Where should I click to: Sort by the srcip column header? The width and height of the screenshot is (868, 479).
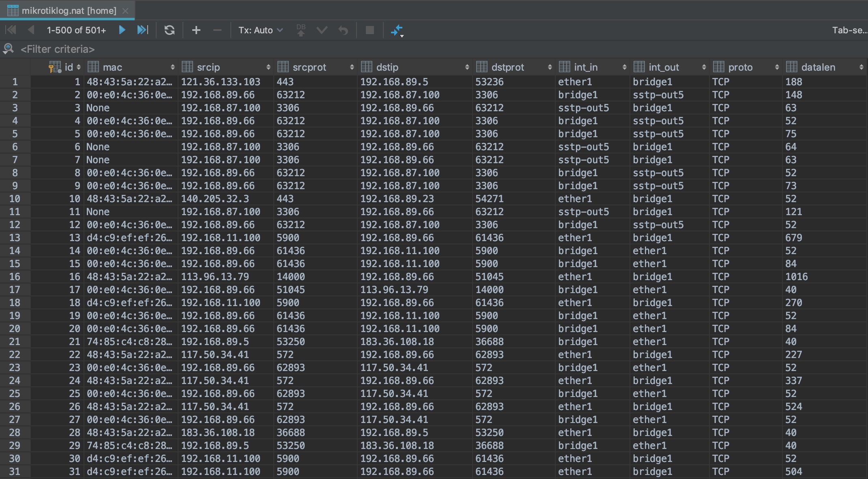pyautogui.click(x=226, y=67)
